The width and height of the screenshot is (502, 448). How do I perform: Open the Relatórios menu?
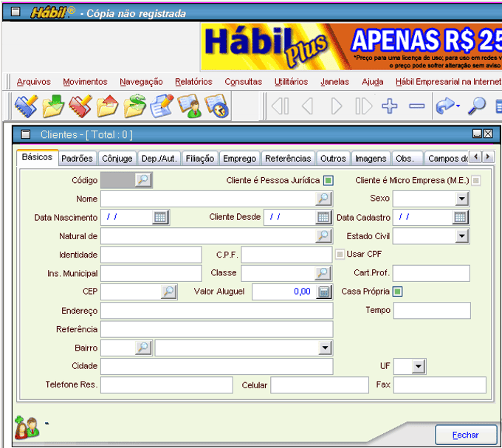pyautogui.click(x=193, y=82)
